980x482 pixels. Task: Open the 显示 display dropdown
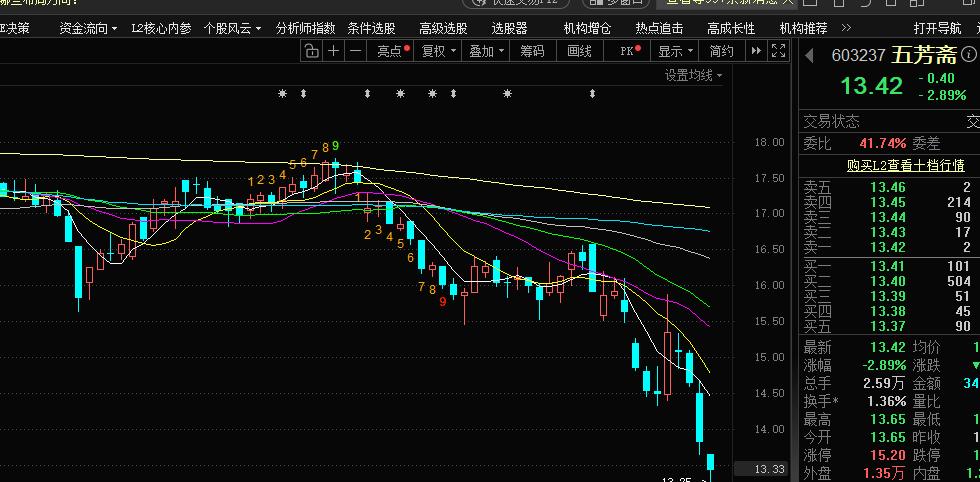click(x=676, y=51)
